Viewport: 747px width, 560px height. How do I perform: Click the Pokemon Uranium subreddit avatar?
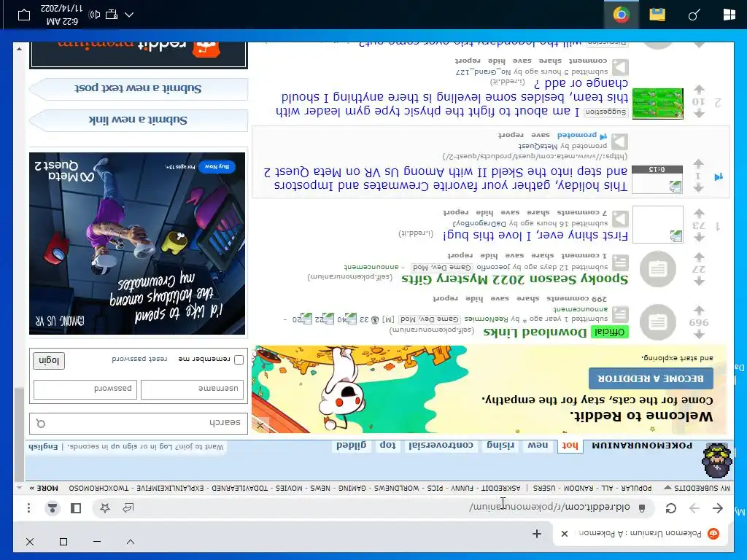(x=716, y=460)
